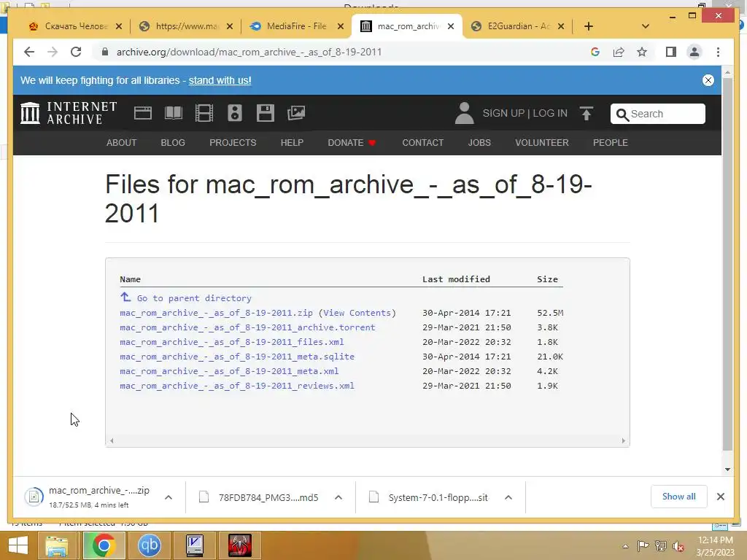Open Internet Archive Texts book icon

(174, 113)
